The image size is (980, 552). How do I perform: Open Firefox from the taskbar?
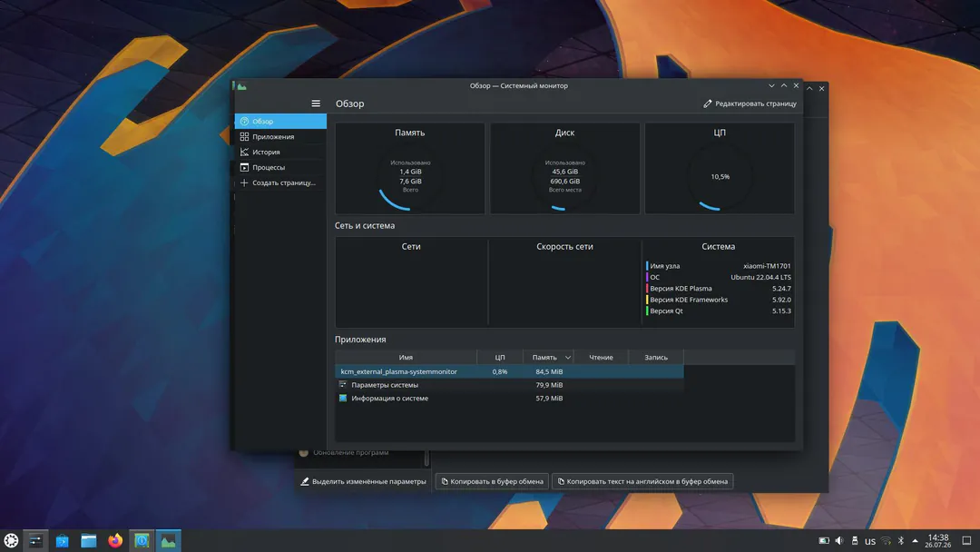(x=115, y=540)
